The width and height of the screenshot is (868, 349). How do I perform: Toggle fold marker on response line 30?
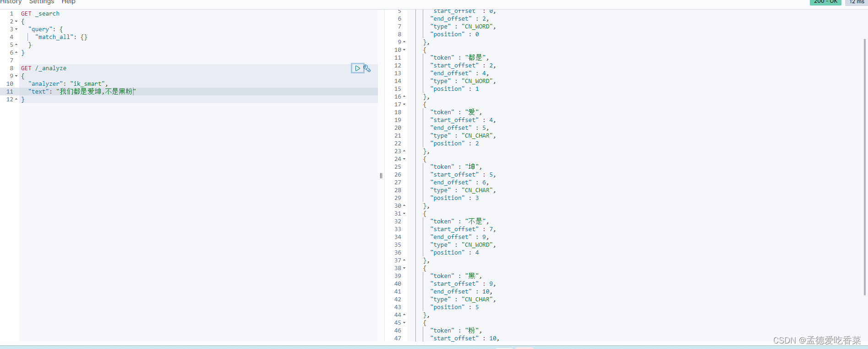click(404, 206)
